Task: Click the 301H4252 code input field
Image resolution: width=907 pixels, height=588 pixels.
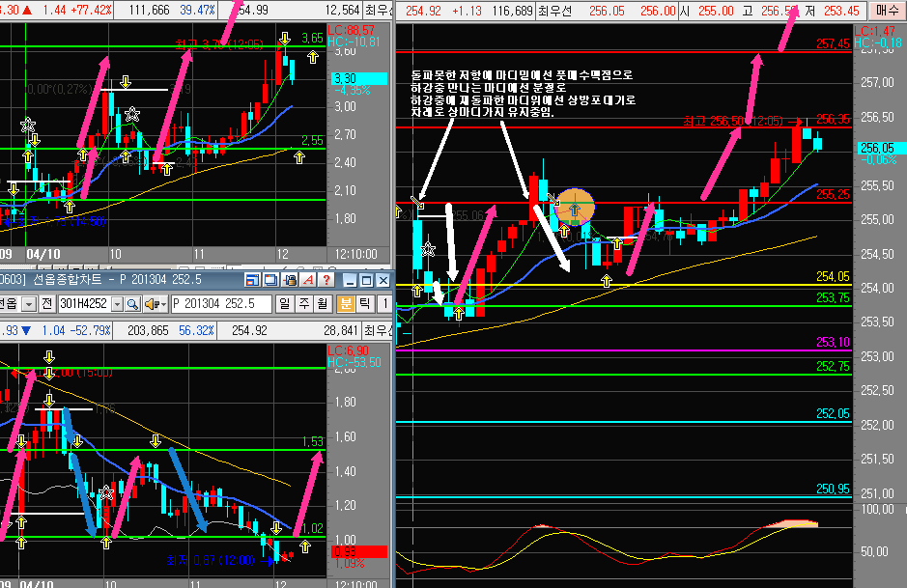Action: click(x=84, y=303)
